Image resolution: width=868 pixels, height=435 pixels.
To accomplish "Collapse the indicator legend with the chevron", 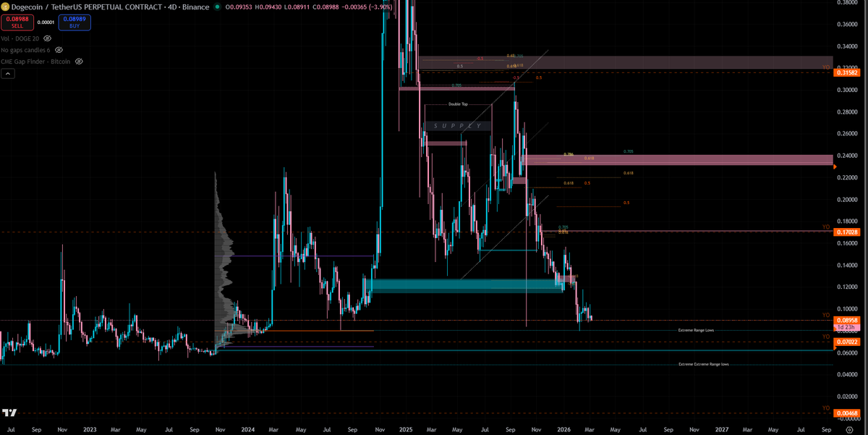I will point(7,74).
